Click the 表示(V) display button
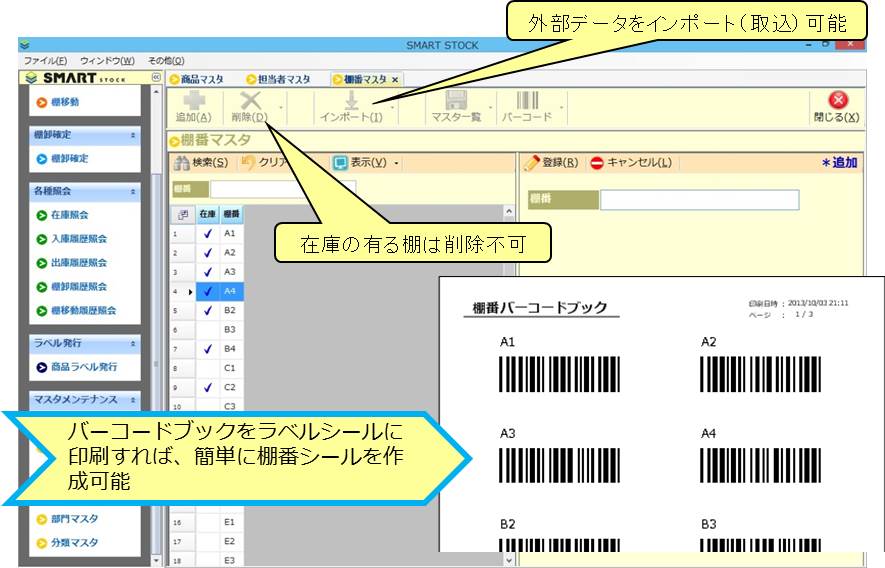 pyautogui.click(x=361, y=163)
